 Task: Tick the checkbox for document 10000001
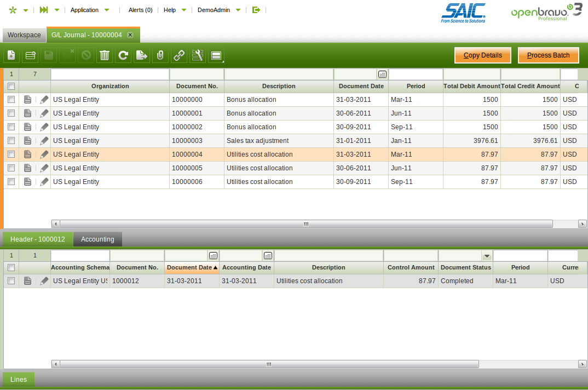(11, 113)
